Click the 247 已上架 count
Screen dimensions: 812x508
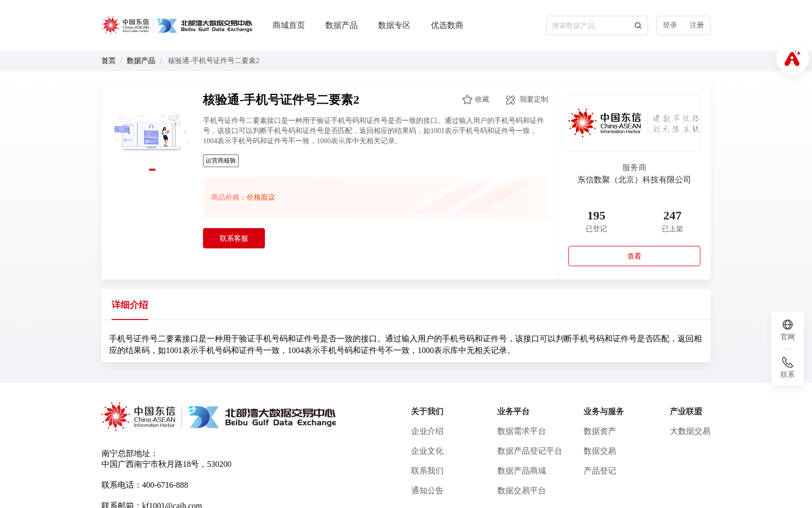coord(672,221)
